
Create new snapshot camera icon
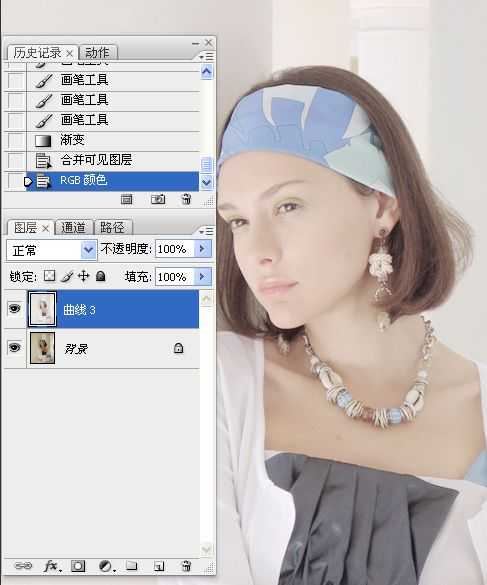[158, 199]
